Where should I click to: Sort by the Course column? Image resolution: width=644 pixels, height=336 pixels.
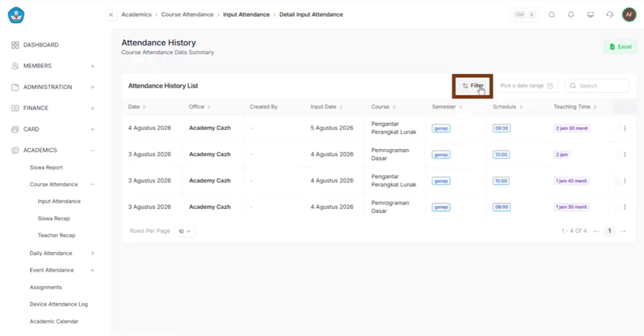394,107
